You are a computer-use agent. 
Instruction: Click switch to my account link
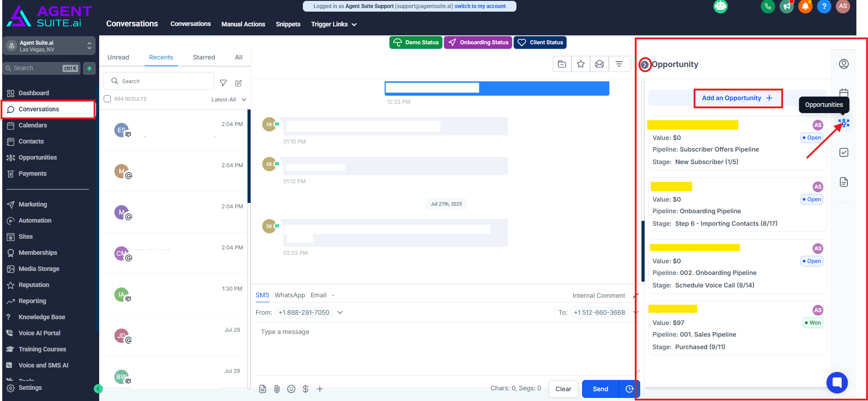tap(480, 6)
